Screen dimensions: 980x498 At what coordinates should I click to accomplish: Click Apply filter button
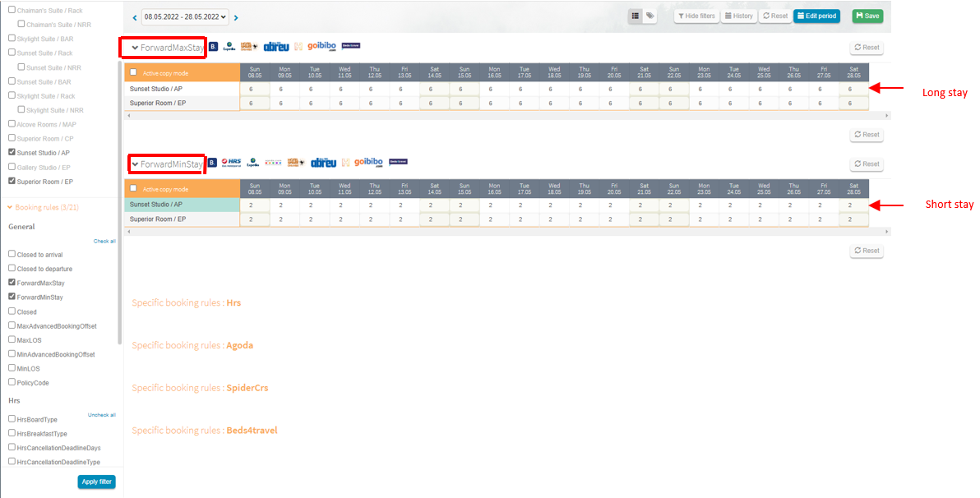(x=96, y=482)
